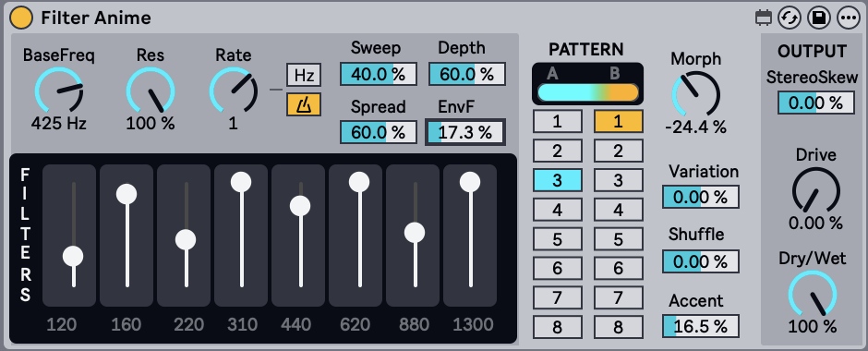The width and height of the screenshot is (868, 351).
Task: Click the Dry/Wet knob
Action: 813,294
